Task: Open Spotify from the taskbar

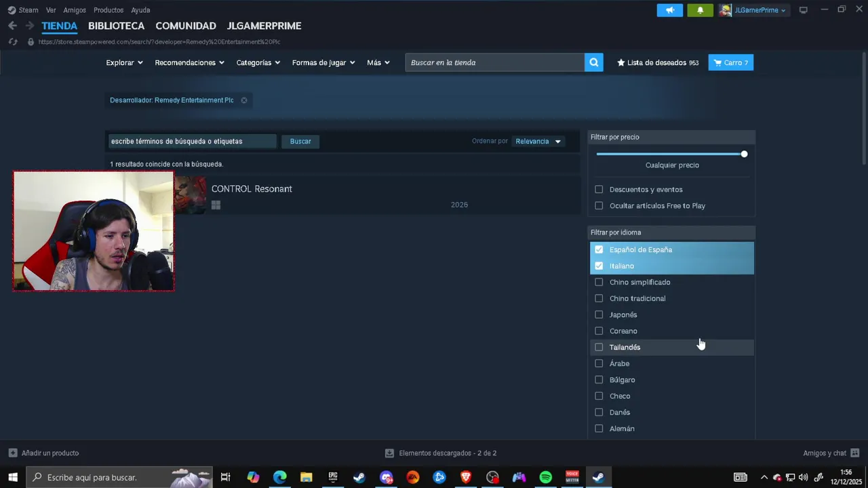Action: pyautogui.click(x=545, y=477)
